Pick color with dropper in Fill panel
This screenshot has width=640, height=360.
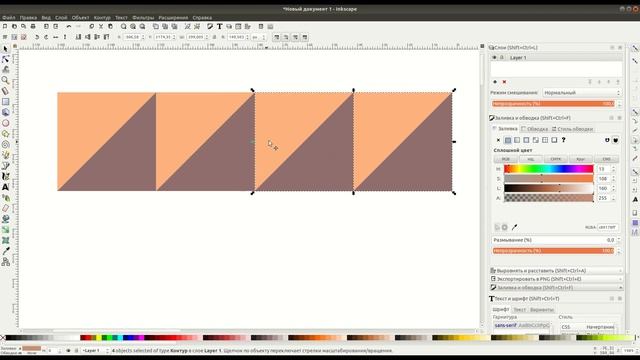tap(514, 227)
